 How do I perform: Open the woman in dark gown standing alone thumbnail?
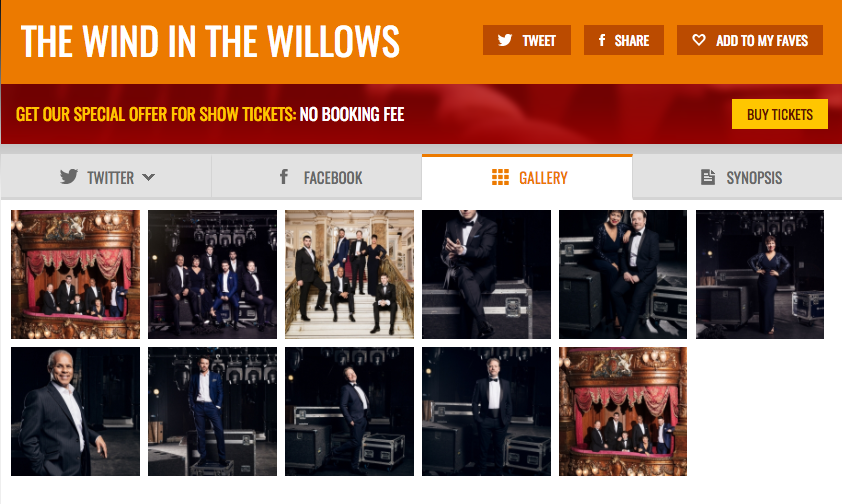pyautogui.click(x=760, y=274)
